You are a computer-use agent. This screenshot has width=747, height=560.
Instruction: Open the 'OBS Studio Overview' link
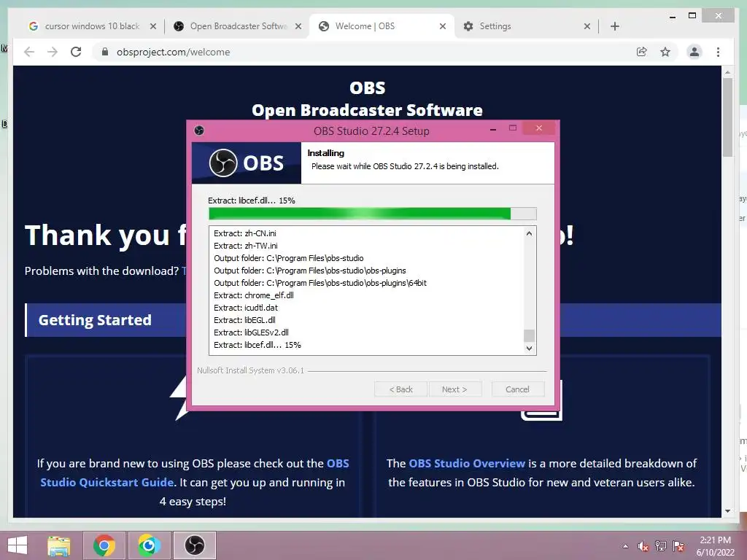coord(467,463)
